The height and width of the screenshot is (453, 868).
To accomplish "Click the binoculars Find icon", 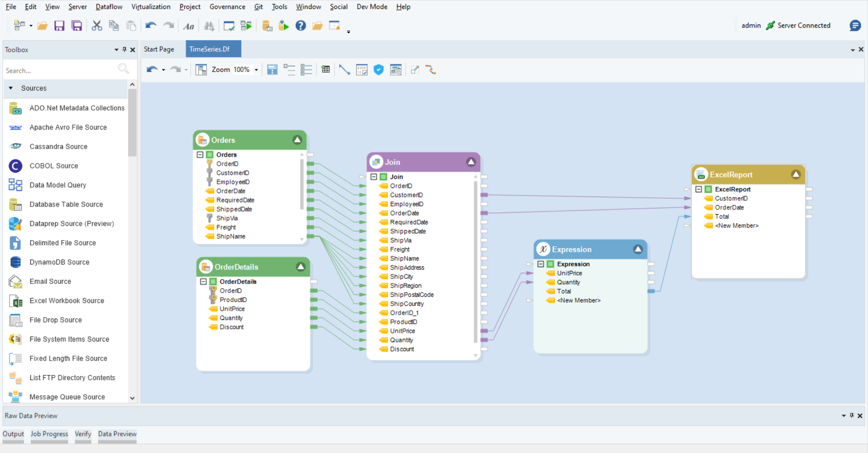I will (209, 26).
